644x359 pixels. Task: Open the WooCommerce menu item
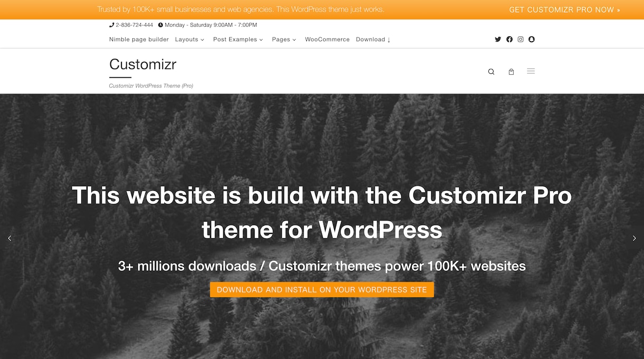point(327,40)
